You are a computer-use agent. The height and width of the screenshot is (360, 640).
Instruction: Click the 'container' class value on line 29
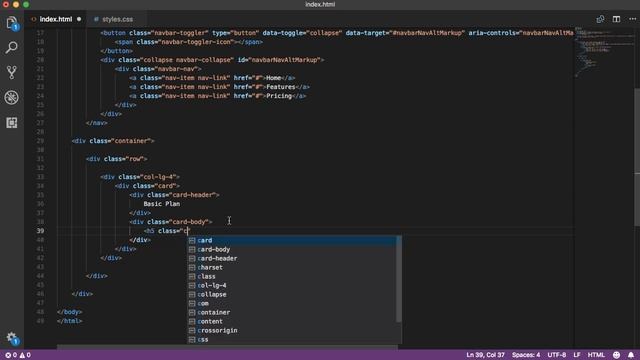(132, 141)
